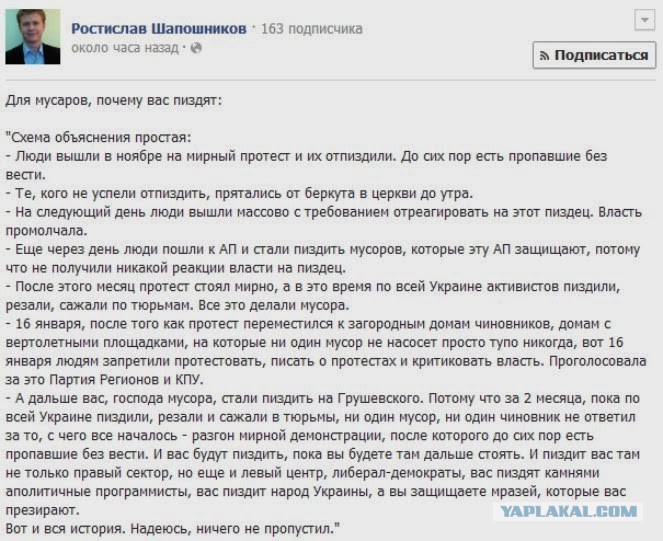Select the line Схема объяснения простая
The height and width of the screenshot is (541, 663).
[99, 137]
